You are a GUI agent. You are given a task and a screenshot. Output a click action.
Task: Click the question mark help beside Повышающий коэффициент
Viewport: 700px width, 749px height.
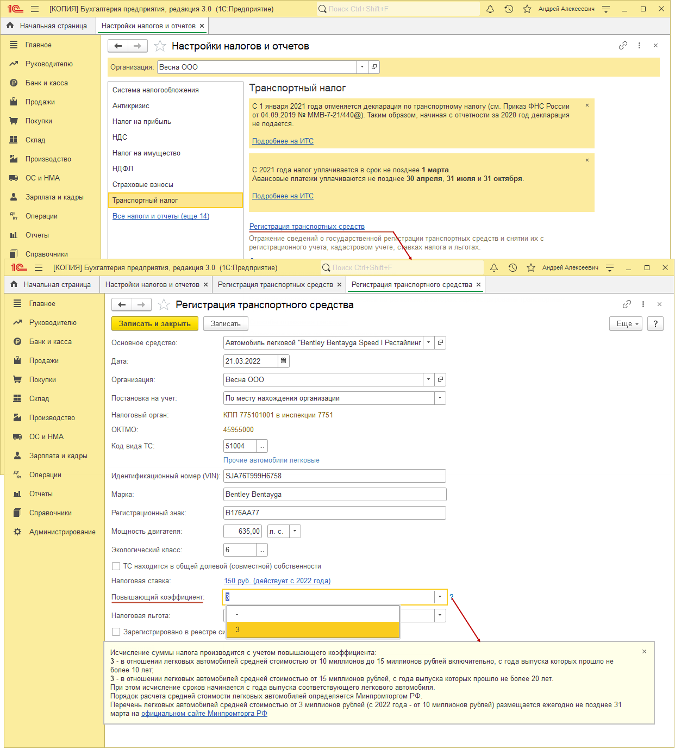coord(452,597)
